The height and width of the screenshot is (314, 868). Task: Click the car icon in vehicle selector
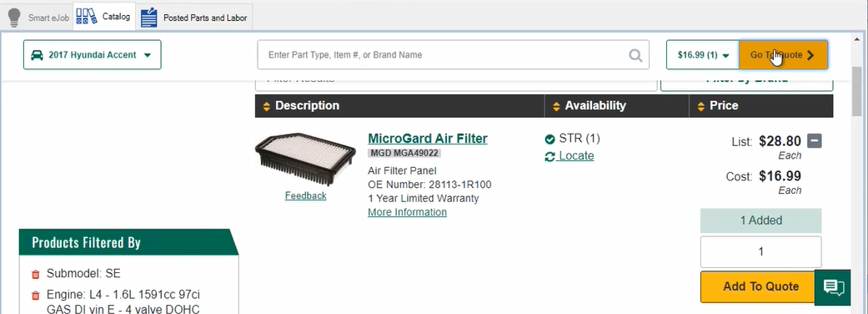(x=37, y=55)
